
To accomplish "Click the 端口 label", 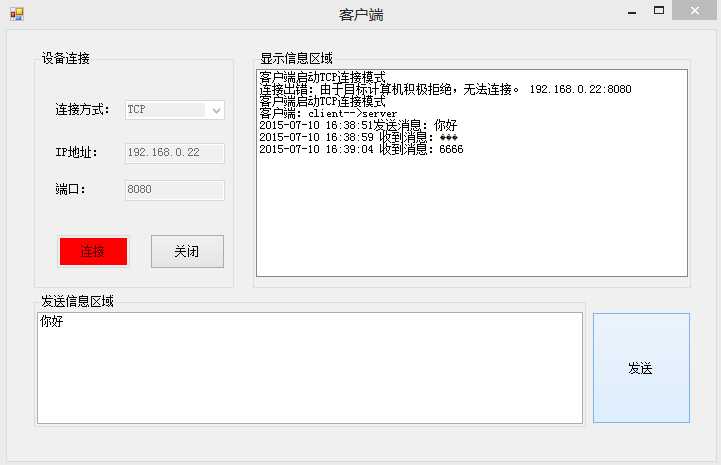I will click(70, 189).
